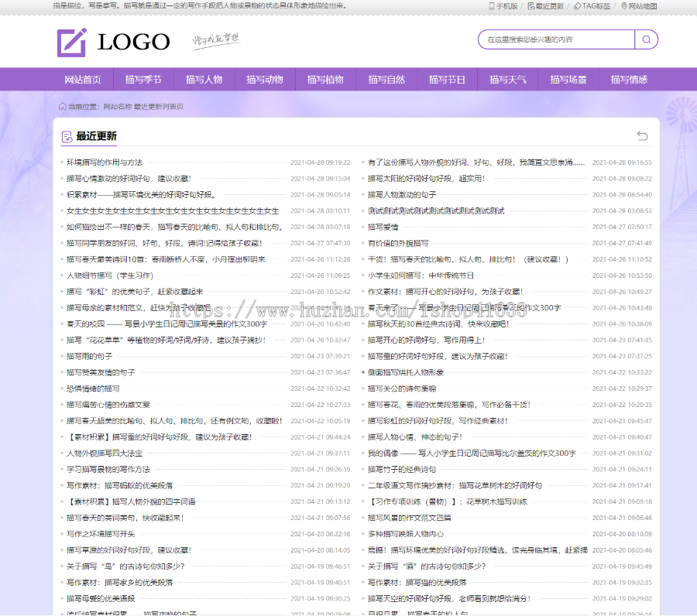Click the 最近更新 heading document icon
Screen dimensions: 697x616
pyautogui.click(x=67, y=137)
